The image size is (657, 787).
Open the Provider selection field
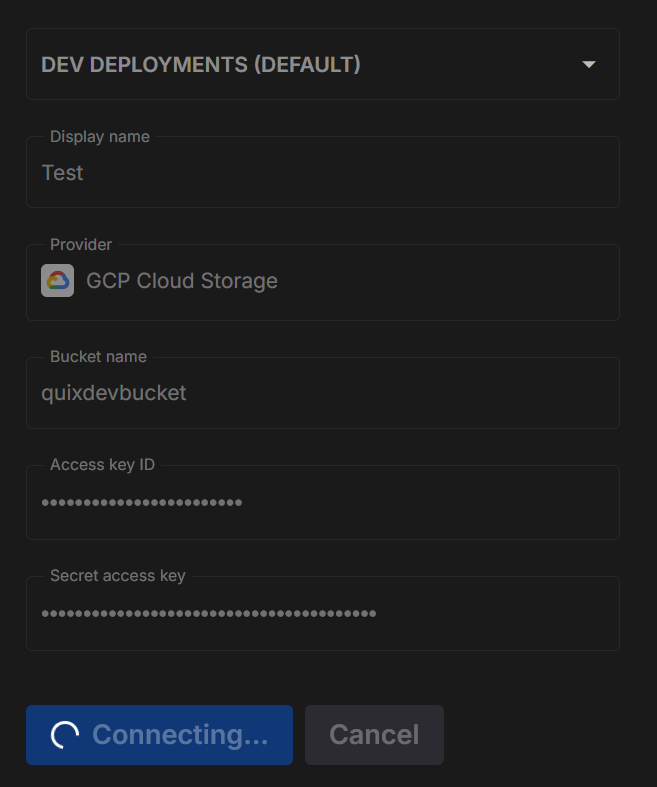click(322, 282)
